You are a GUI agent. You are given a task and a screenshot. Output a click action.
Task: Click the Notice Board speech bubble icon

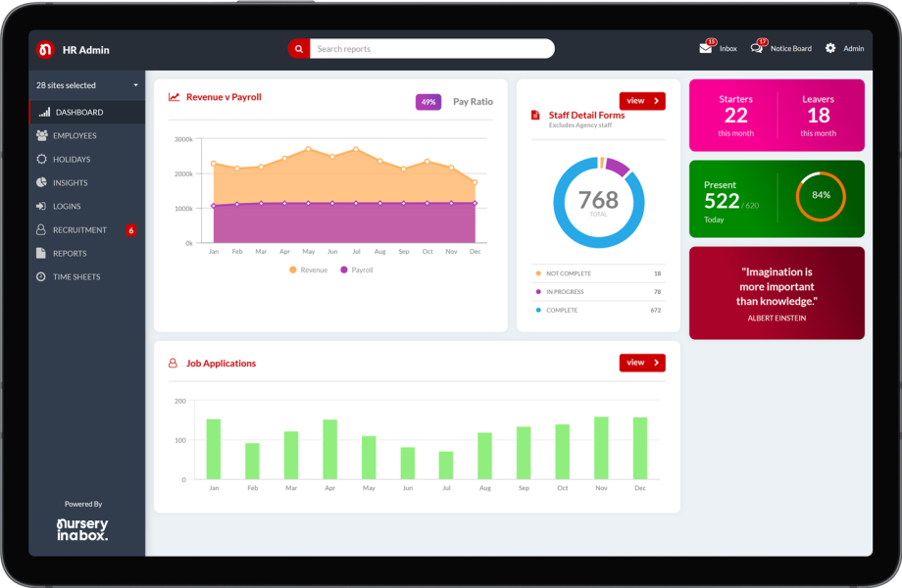pyautogui.click(x=754, y=46)
